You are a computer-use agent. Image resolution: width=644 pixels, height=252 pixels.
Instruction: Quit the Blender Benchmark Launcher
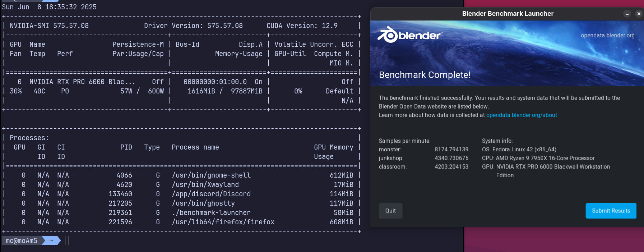390,211
